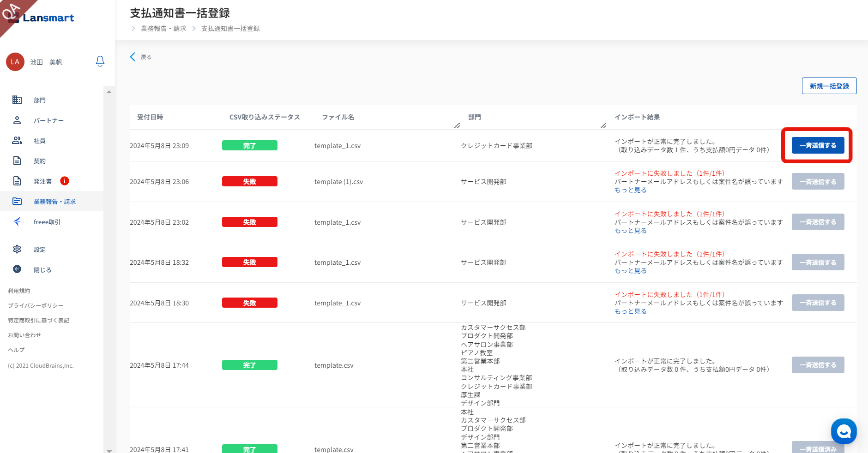Click the 2024年5月8日 18:30 date cell

159,303
